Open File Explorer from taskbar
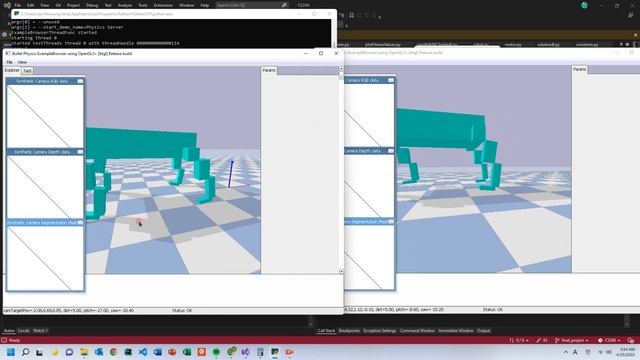Screen dimensions: 640x360 coord(84,352)
